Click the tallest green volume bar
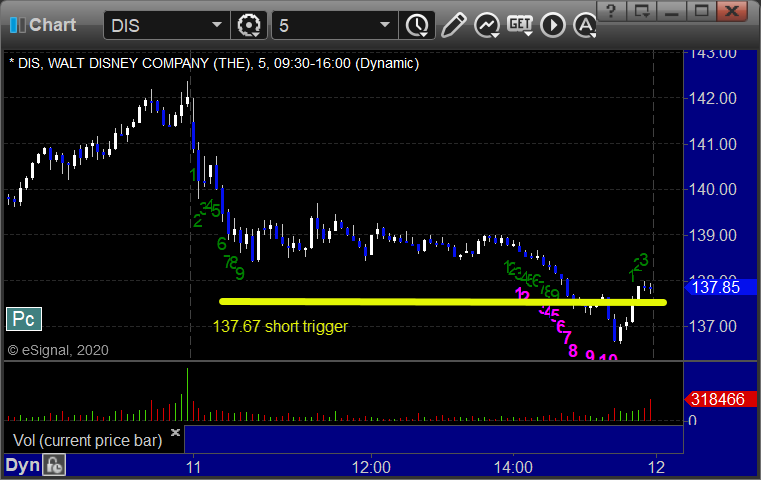This screenshot has width=761, height=480. pos(187,394)
